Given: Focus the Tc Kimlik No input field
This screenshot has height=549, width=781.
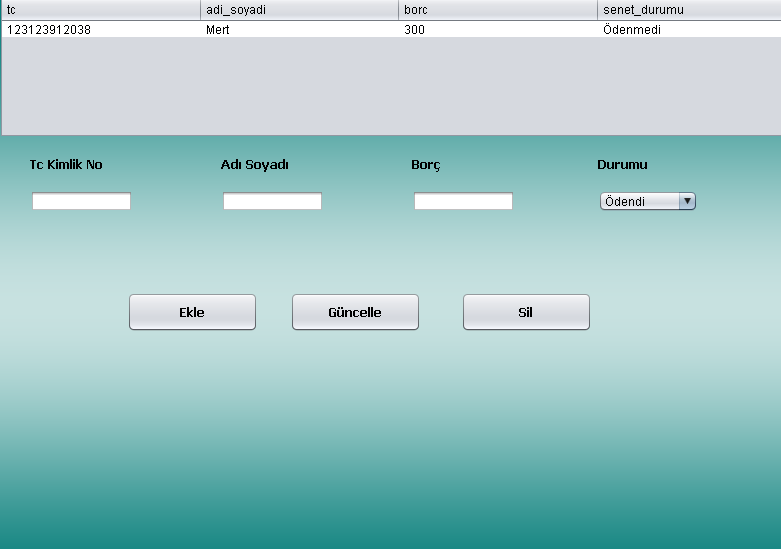Looking at the screenshot, I should (x=81, y=201).
